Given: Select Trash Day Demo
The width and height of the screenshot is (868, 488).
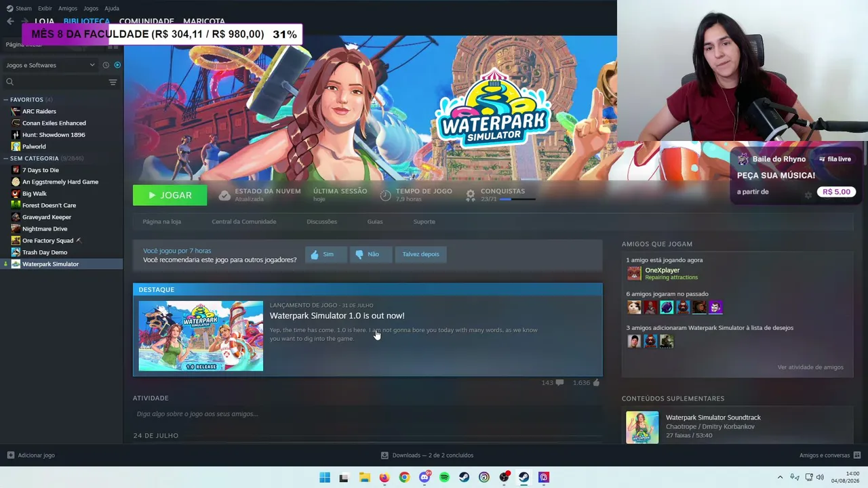Looking at the screenshot, I should coord(45,252).
